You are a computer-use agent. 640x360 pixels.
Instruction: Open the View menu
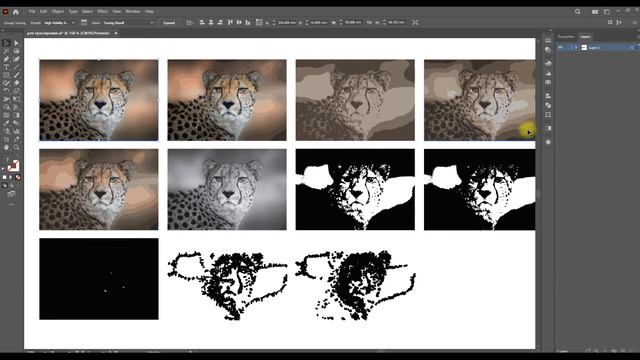click(117, 11)
